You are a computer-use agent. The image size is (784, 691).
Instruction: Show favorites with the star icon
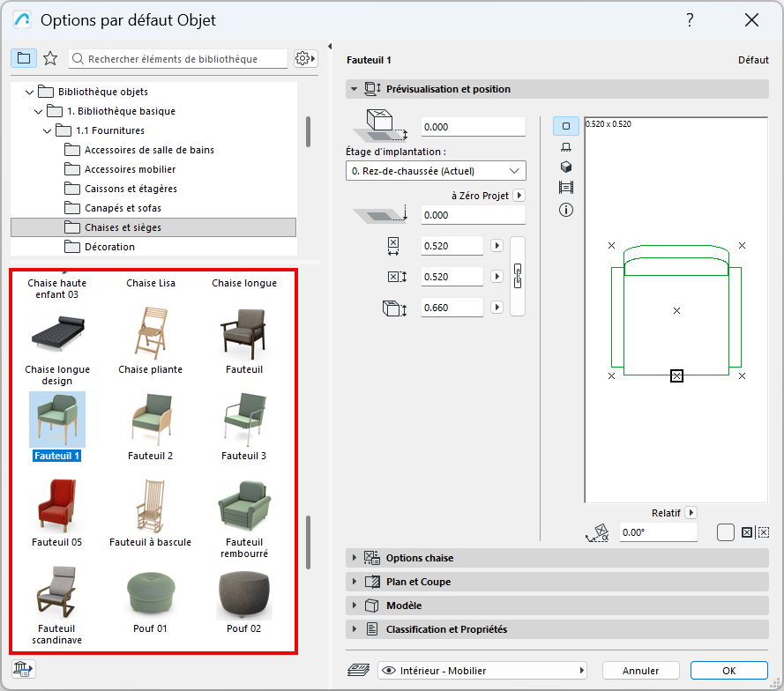coord(50,58)
